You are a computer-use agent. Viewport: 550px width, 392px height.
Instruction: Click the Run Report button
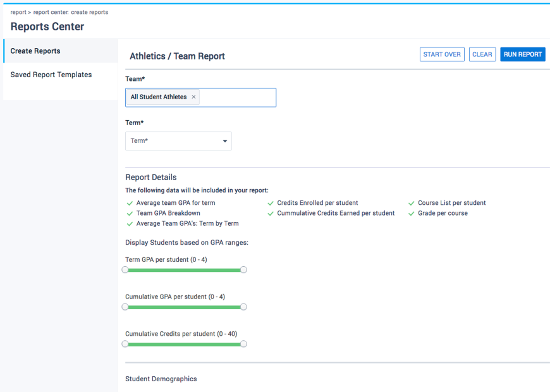[x=523, y=54]
